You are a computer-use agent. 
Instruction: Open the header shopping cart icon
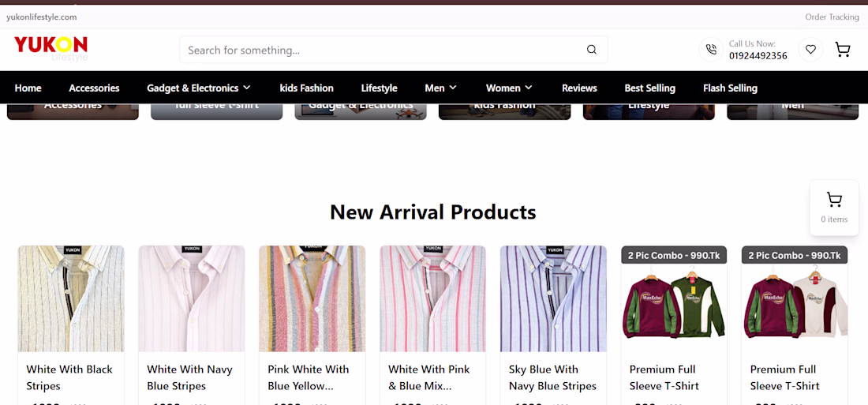[843, 50]
